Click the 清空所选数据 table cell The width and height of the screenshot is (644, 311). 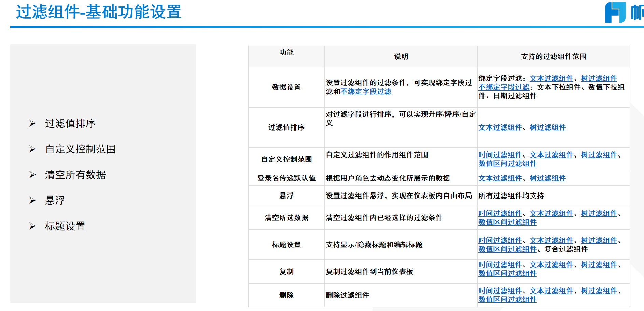point(286,218)
